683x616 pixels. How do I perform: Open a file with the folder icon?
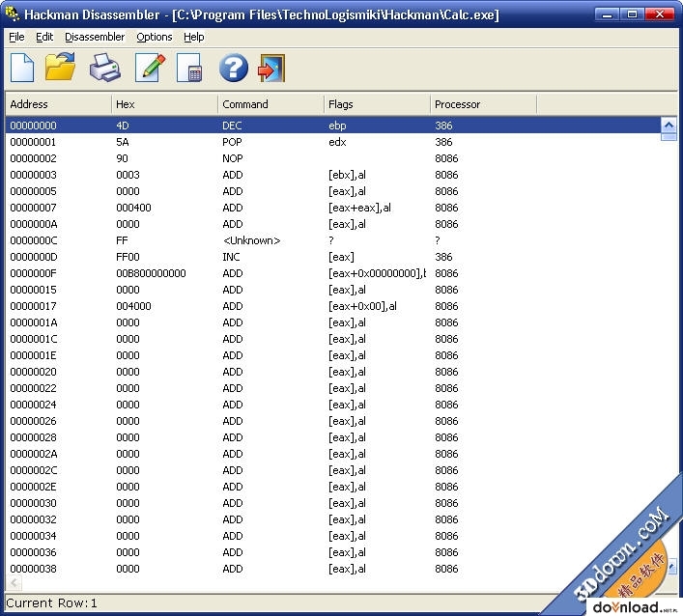click(x=60, y=67)
